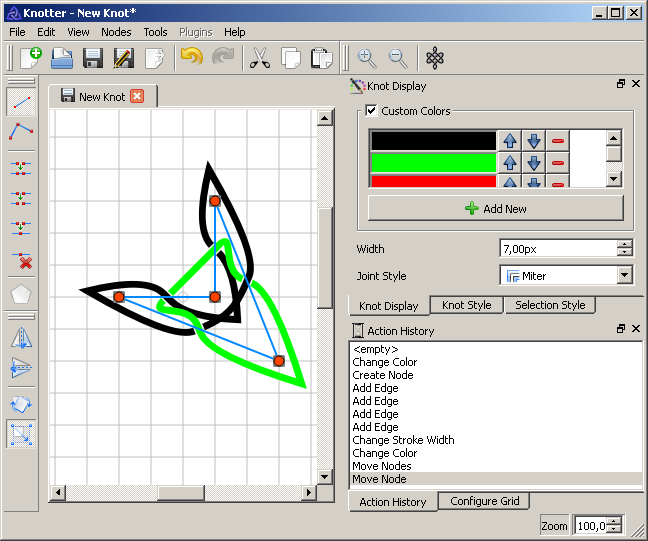Click canvas vertical scrollbar down arrow
Viewport: 648px width, 541px height.
pos(324,477)
